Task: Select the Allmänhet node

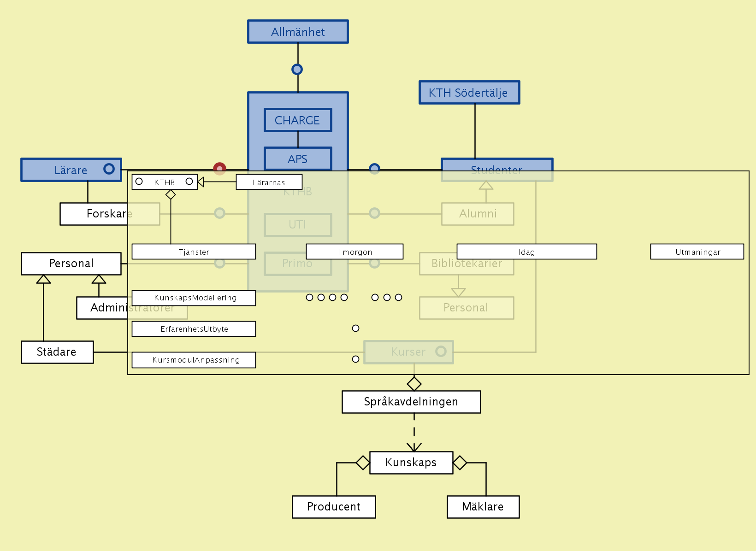Action: 298,32
